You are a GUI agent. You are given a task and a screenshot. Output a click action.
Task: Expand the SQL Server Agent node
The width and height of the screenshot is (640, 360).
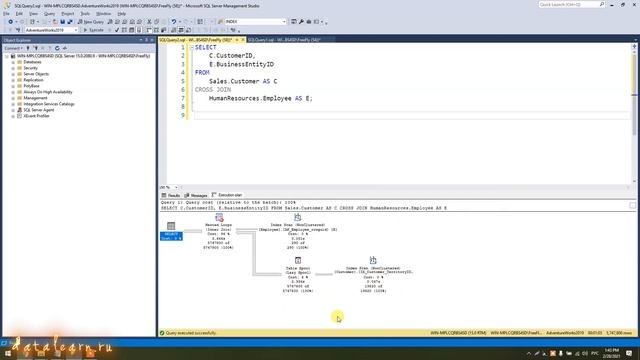(13, 110)
